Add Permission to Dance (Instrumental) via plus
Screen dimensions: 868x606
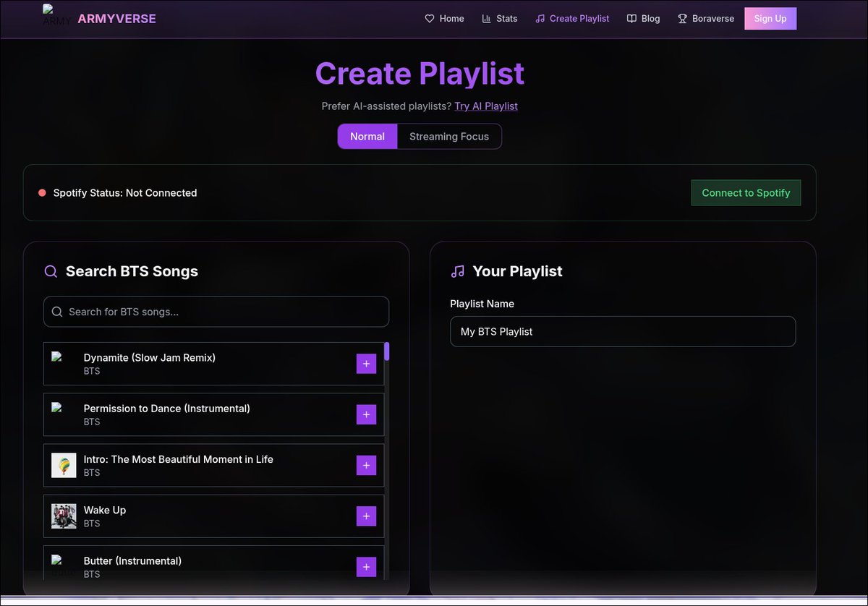(366, 414)
